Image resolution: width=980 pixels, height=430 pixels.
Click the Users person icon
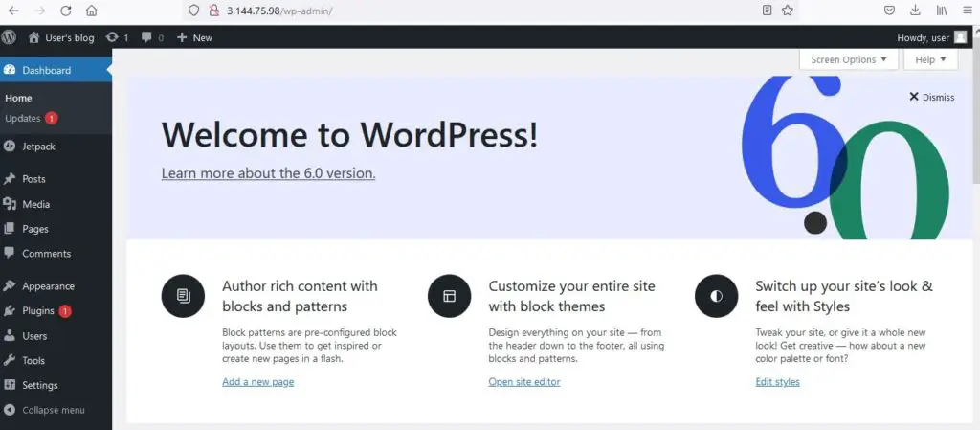click(10, 335)
